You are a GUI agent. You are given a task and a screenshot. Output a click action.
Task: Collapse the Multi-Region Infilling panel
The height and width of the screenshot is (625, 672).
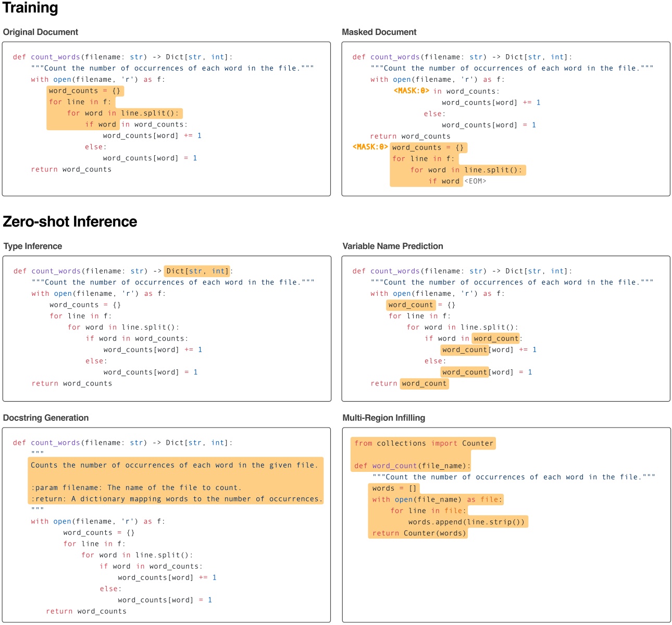tap(383, 417)
